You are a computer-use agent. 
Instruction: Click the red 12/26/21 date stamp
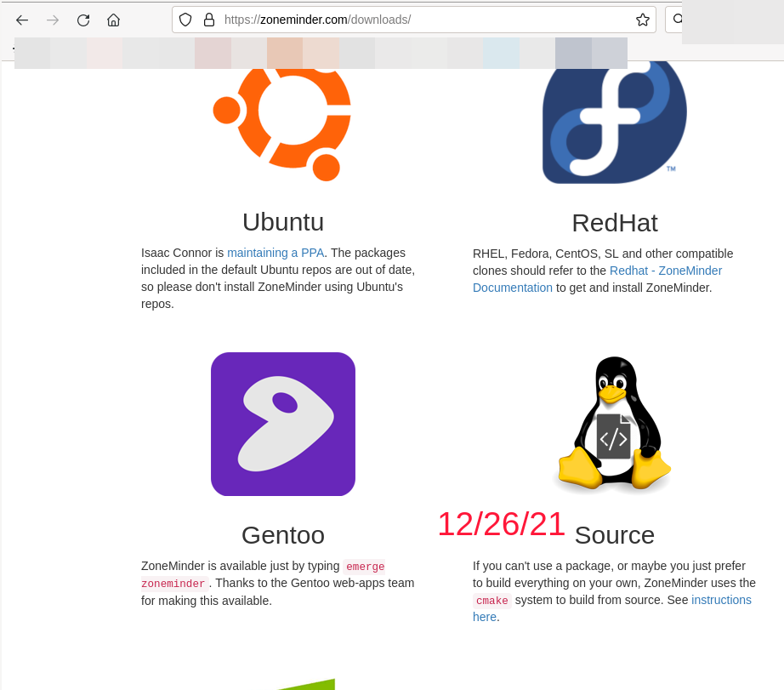(501, 524)
